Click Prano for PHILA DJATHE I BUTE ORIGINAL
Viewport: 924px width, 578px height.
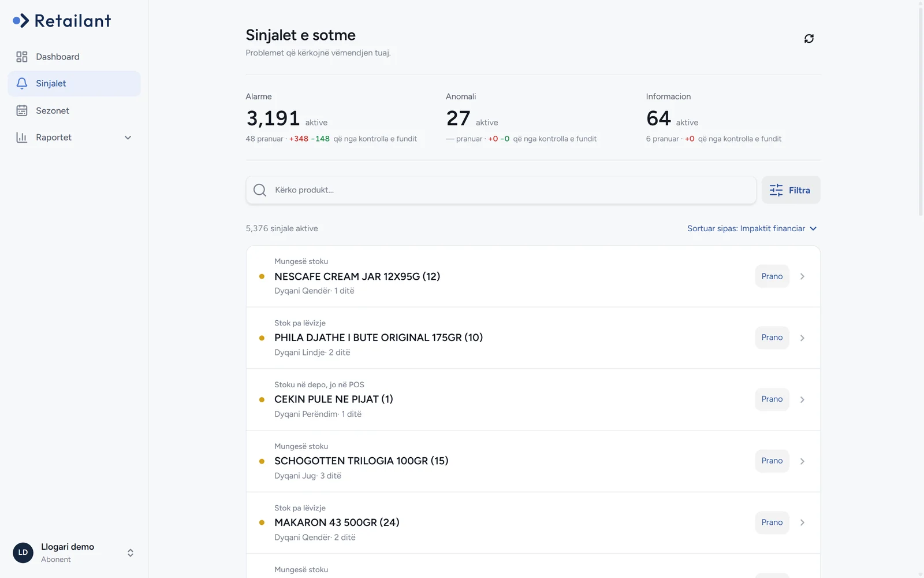click(772, 338)
